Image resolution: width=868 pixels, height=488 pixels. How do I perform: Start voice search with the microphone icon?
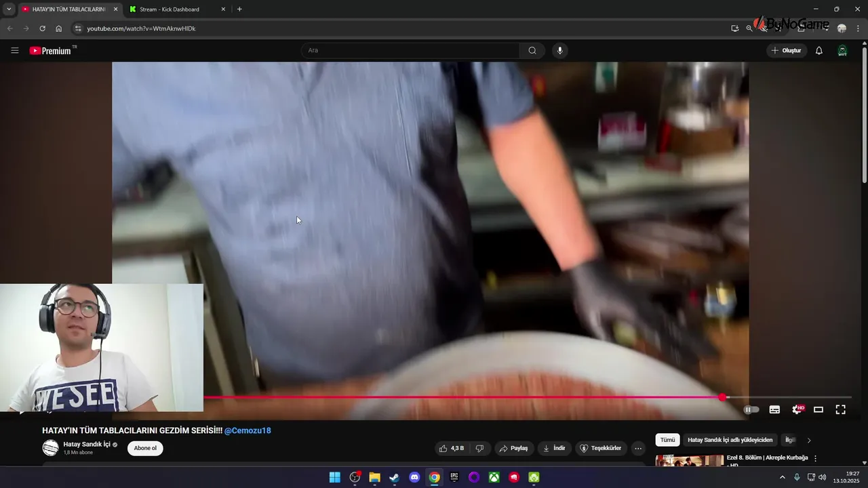560,50
